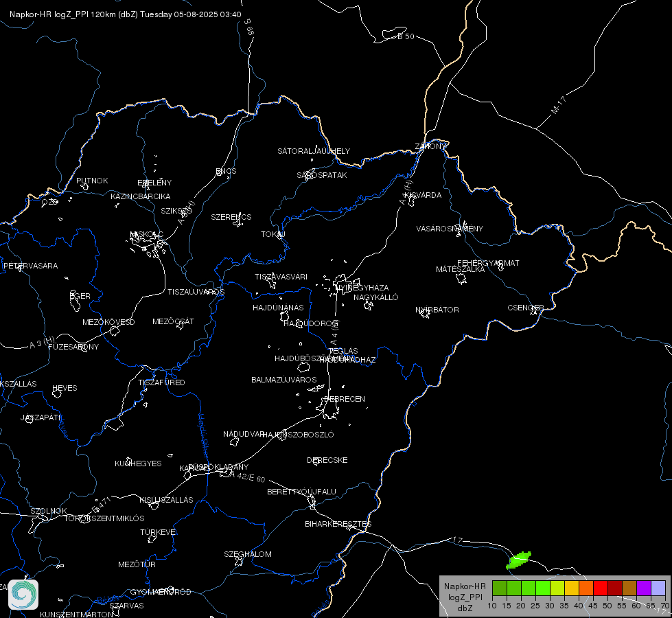Select the yellow legend swatch between 35 and 40
Image resolution: width=672 pixels, height=618 pixels.
(x=572, y=588)
